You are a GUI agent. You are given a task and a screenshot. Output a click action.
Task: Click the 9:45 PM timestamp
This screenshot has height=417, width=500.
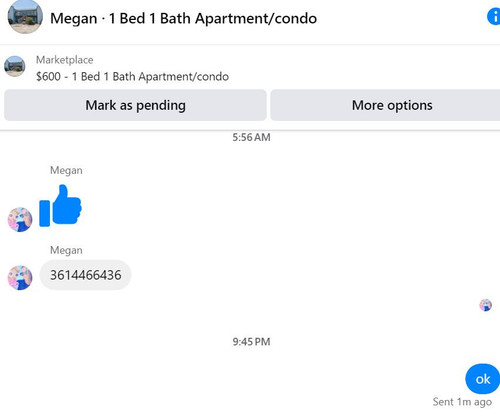[251, 342]
